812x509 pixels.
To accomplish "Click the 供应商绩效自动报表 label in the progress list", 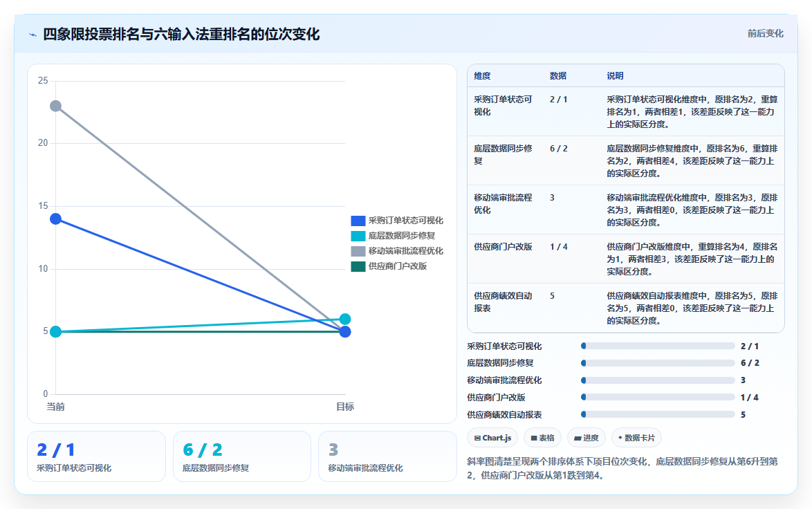I will 504,415.
